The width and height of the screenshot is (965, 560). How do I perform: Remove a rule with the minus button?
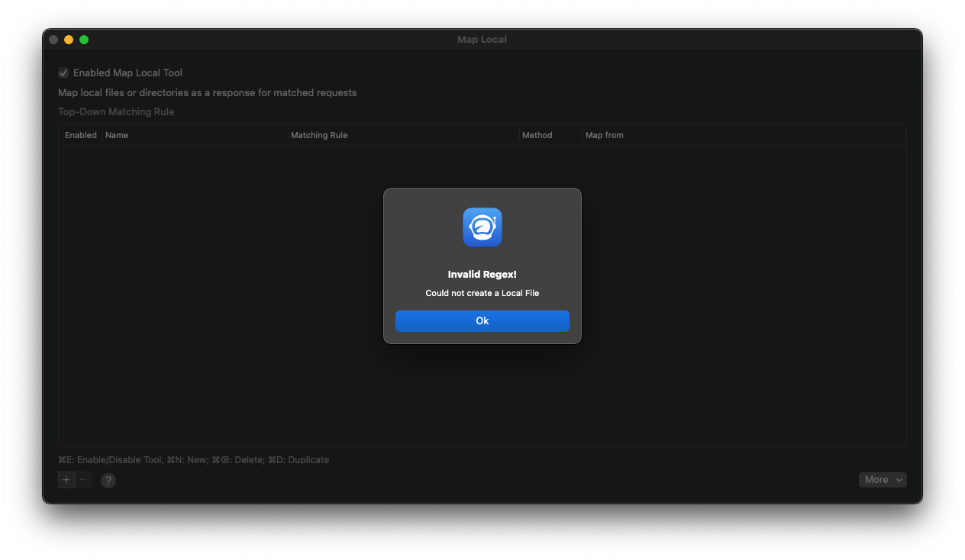(x=83, y=480)
